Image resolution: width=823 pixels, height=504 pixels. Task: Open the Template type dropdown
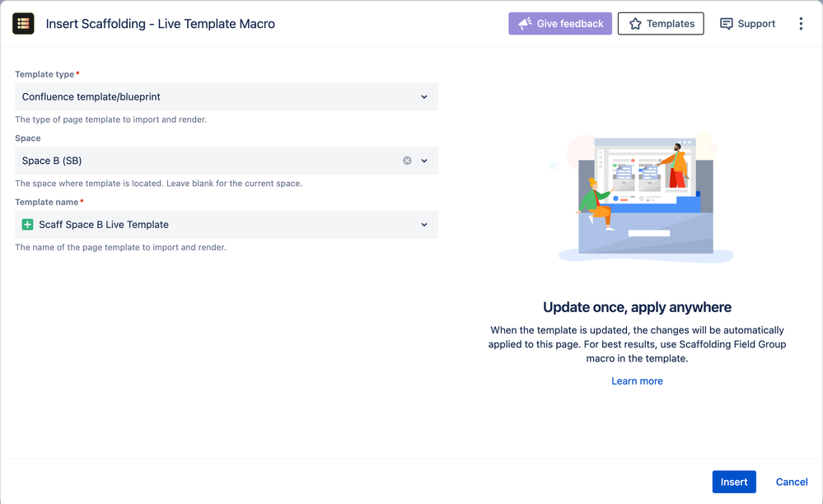coord(227,96)
